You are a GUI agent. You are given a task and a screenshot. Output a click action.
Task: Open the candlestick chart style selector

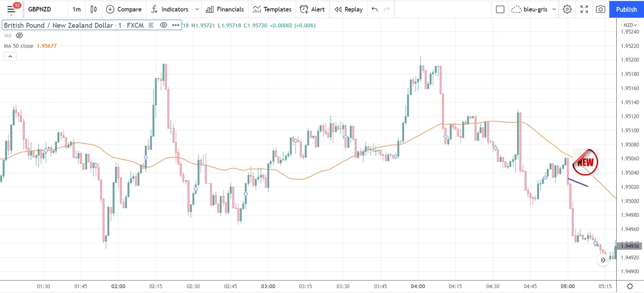tap(94, 9)
